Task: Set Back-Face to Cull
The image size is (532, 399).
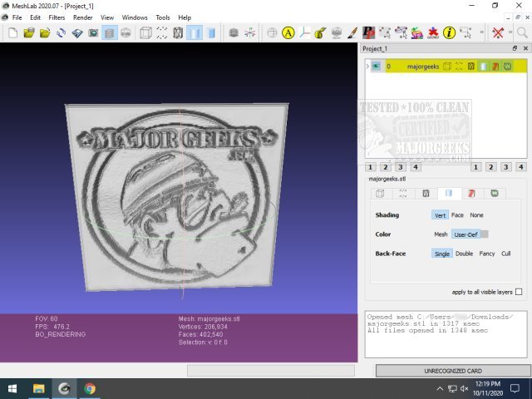Action: coord(506,254)
